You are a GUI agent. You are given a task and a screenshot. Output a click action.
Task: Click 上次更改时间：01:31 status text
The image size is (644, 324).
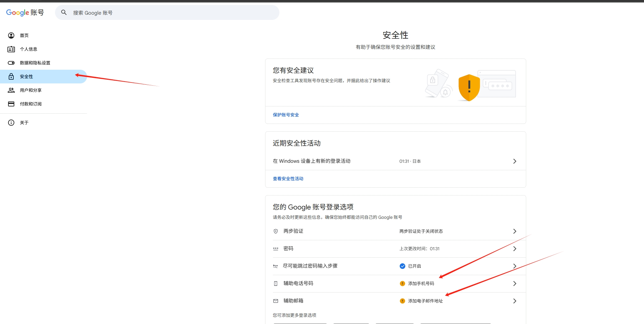coord(420,249)
